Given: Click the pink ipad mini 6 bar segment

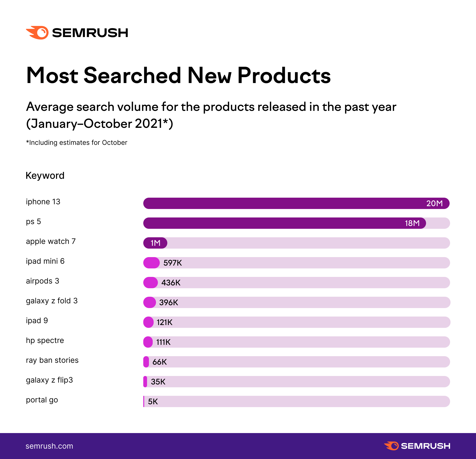Looking at the screenshot, I should click(151, 263).
